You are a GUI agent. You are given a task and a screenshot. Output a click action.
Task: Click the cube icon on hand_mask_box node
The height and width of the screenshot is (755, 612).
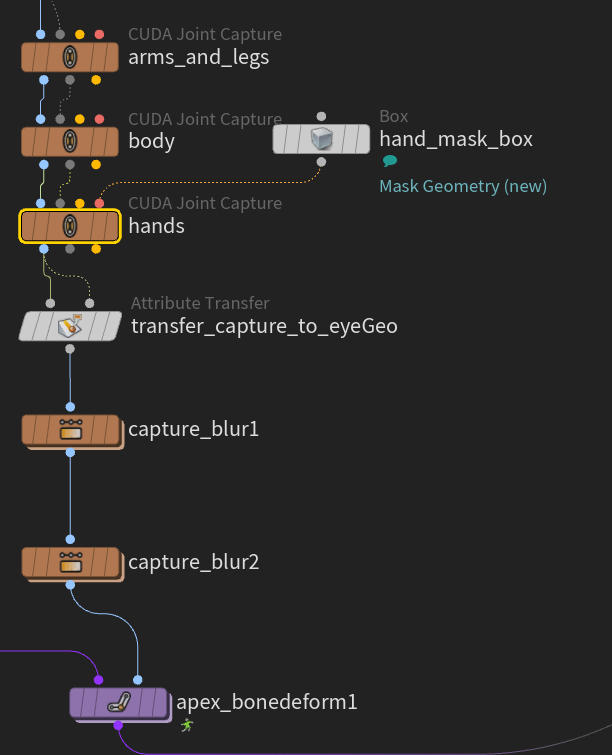(x=322, y=139)
